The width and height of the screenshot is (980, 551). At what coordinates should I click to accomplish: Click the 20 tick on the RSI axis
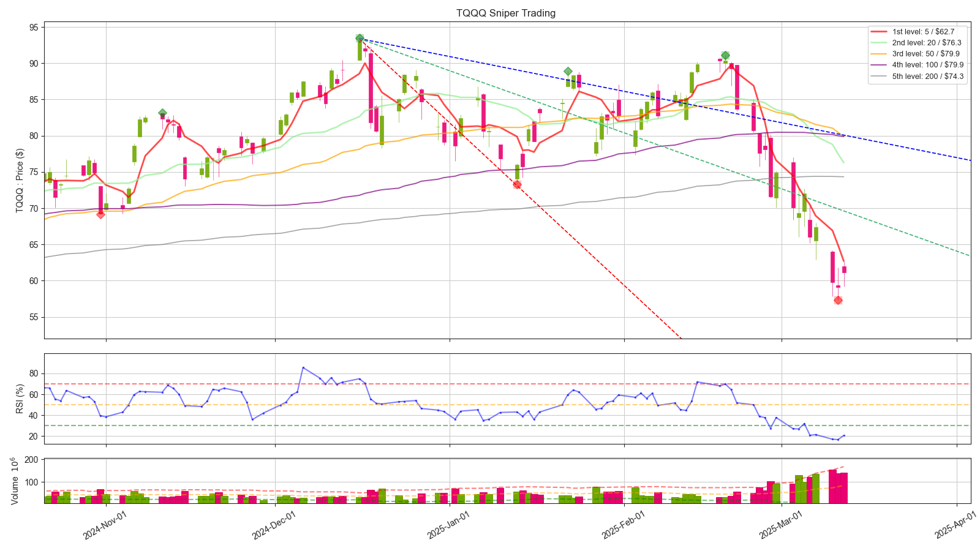click(x=33, y=437)
